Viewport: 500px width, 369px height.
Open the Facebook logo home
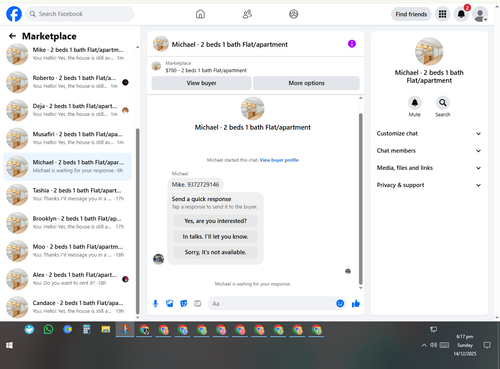(x=14, y=14)
